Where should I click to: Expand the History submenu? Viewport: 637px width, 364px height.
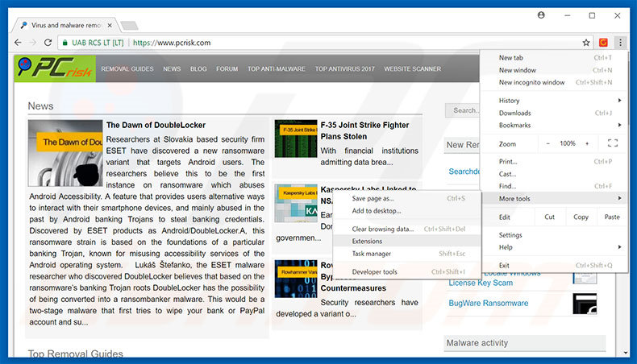(x=555, y=100)
